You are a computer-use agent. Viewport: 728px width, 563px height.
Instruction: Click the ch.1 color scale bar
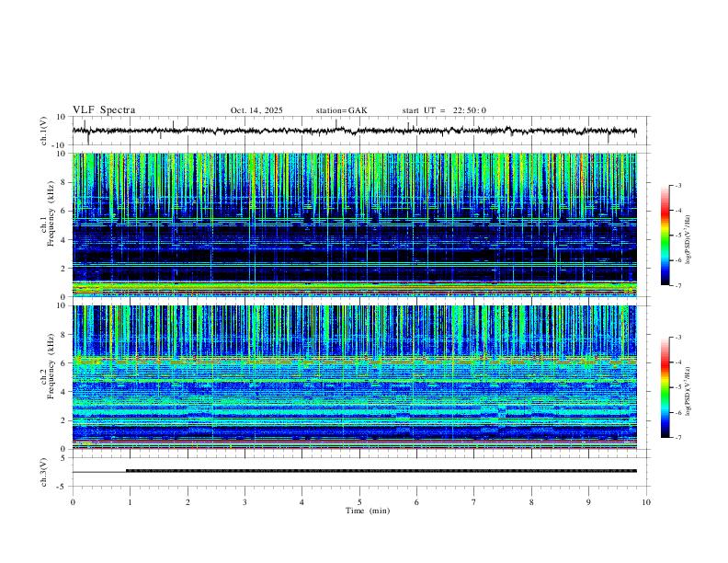coord(665,236)
